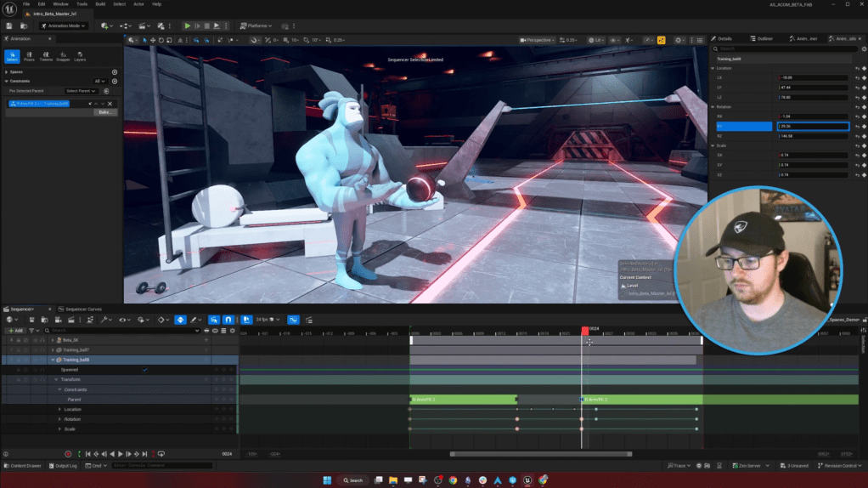
Task: Toggle the sequencer snapping magnet button
Action: pyautogui.click(x=228, y=320)
